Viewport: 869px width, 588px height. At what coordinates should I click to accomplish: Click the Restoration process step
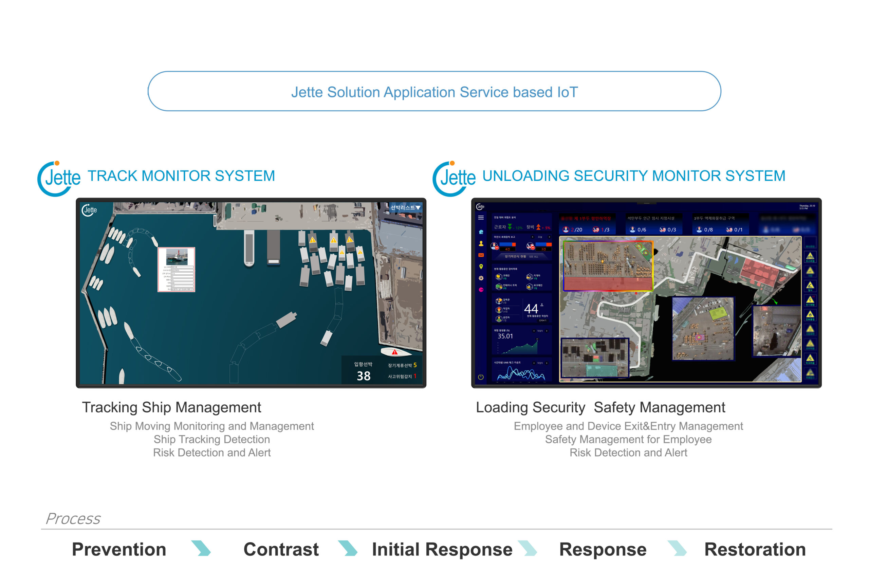[755, 550]
